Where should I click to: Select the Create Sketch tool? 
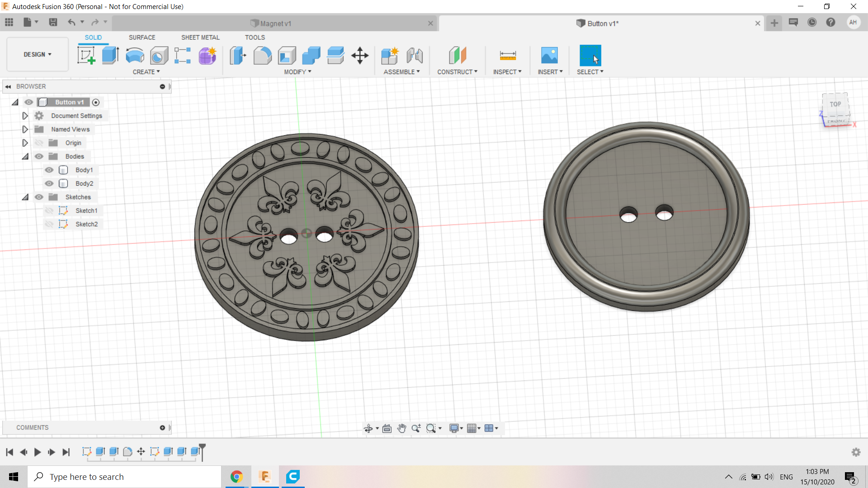pyautogui.click(x=86, y=55)
